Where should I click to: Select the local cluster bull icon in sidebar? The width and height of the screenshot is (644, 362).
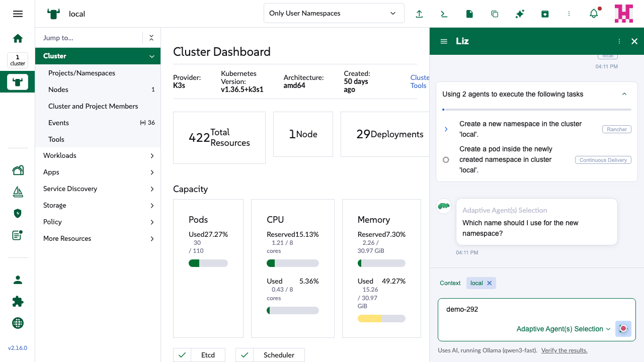pos(18,82)
